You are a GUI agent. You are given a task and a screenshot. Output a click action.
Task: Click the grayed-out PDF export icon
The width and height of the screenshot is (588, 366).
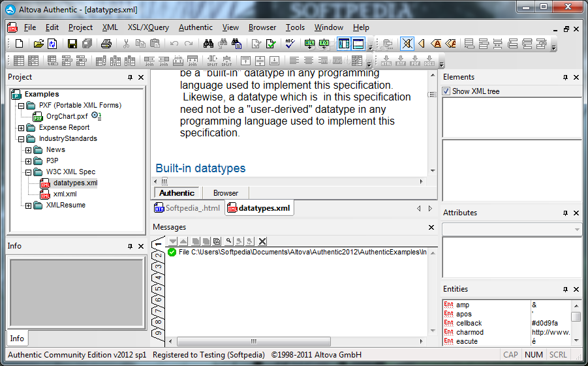tap(415, 61)
